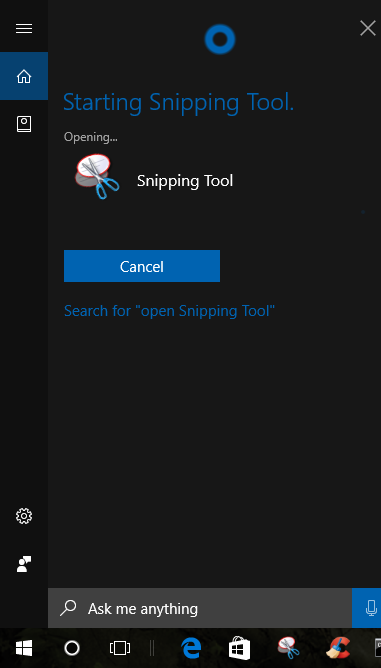Viewport: 381px width, 668px height.
Task: Click the Snipping Tool scissors icon
Action: point(97,177)
